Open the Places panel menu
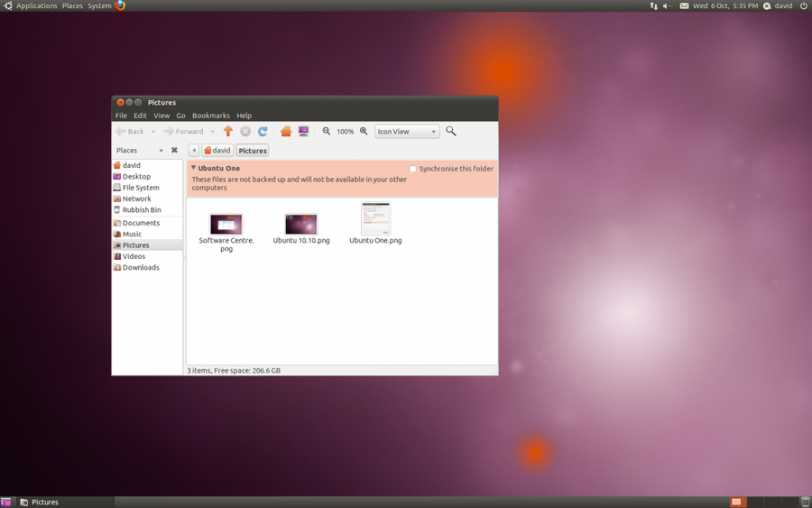This screenshot has width=812, height=508. coord(72,5)
